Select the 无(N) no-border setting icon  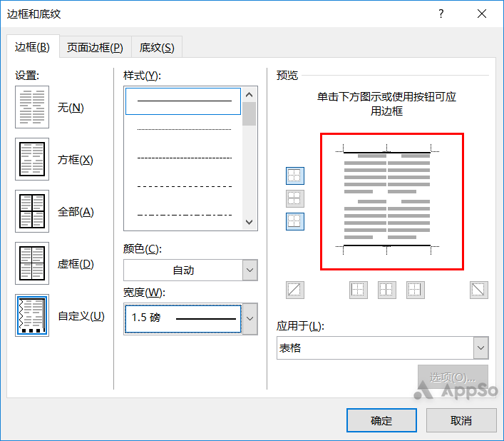click(x=32, y=107)
